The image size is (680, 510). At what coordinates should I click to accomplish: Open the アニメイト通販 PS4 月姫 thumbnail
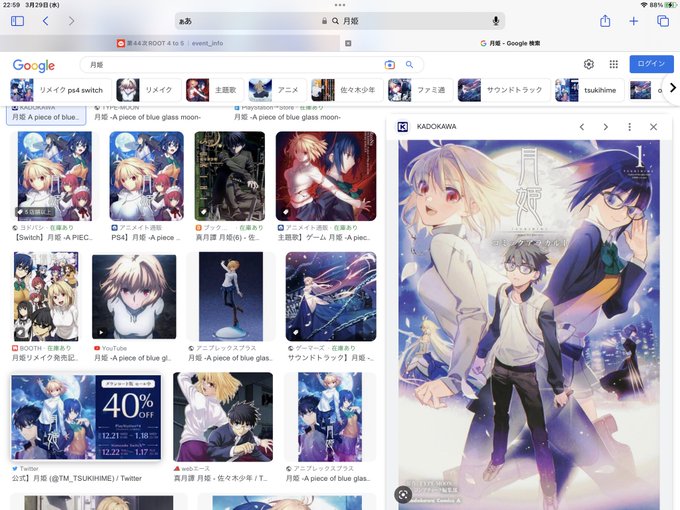146,176
